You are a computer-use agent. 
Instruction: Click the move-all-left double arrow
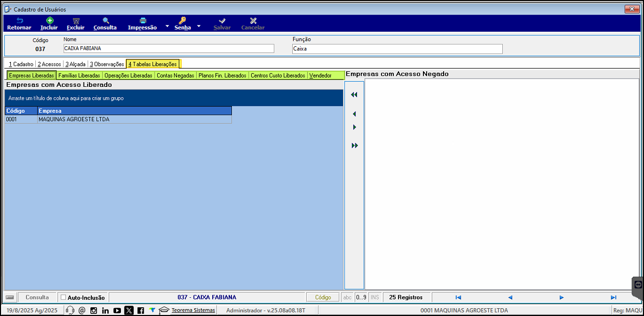point(354,95)
